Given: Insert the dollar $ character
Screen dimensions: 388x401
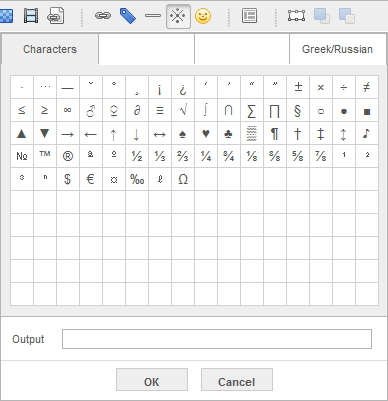Looking at the screenshot, I should pos(68,179).
